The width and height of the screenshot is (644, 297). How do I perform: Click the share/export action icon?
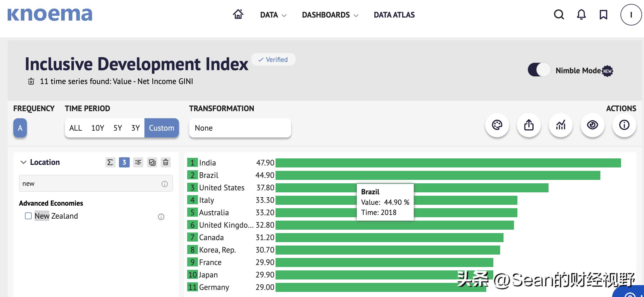click(x=529, y=125)
